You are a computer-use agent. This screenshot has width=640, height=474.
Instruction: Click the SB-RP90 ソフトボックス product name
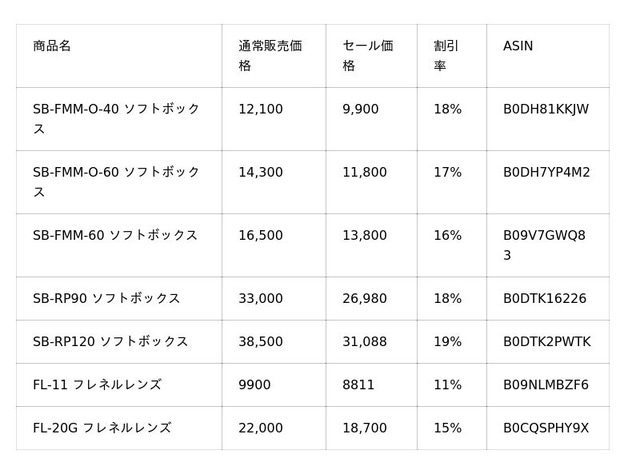(106, 298)
